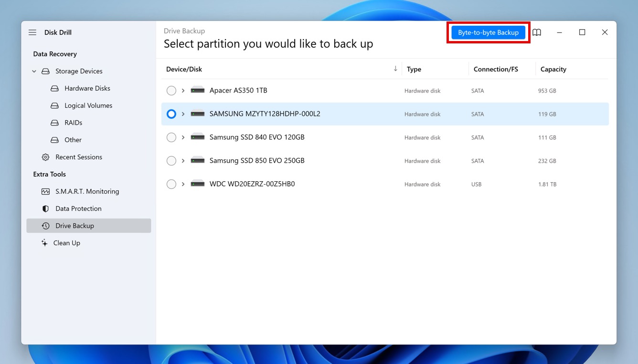
Task: Open the Clean Up tool
Action: coord(67,243)
